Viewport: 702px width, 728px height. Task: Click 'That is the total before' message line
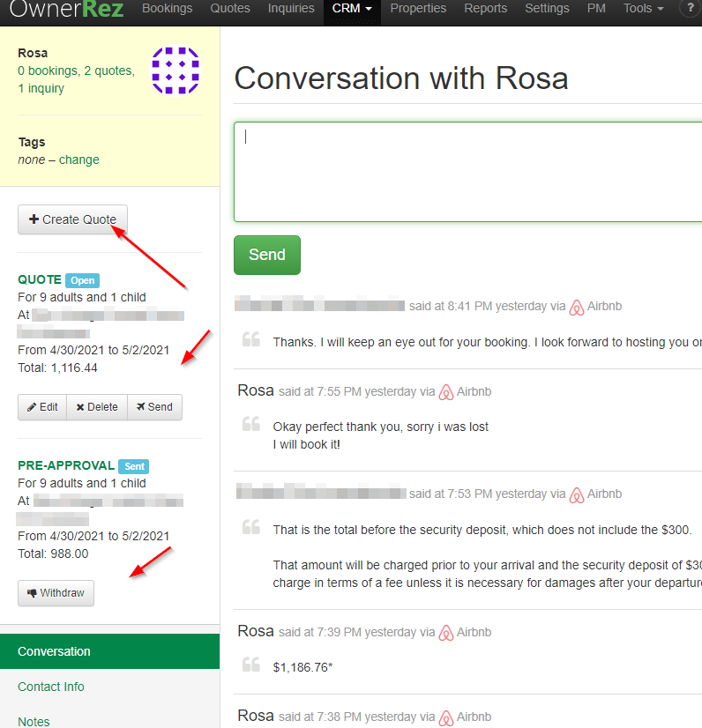482,530
